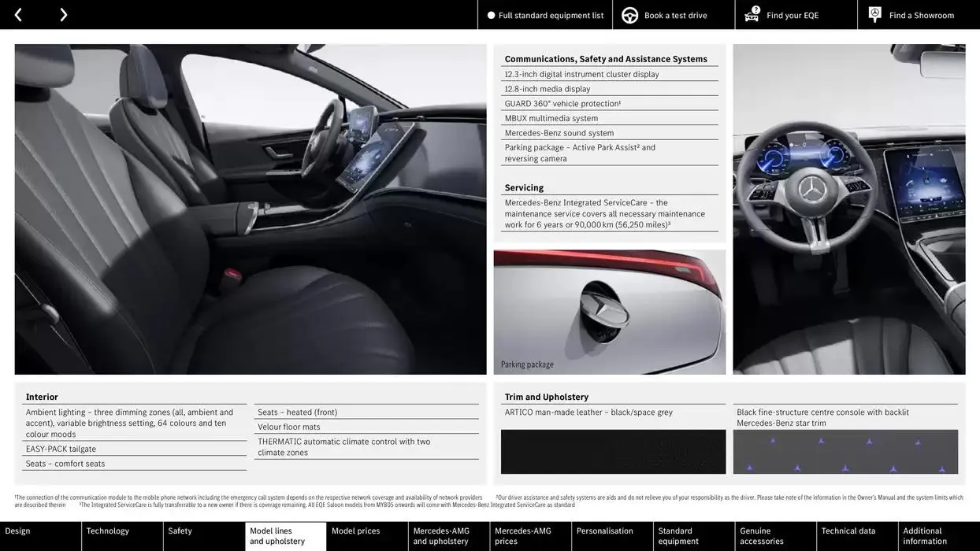Click the Parking package camera image
This screenshot has width=980, height=551.
tap(610, 312)
